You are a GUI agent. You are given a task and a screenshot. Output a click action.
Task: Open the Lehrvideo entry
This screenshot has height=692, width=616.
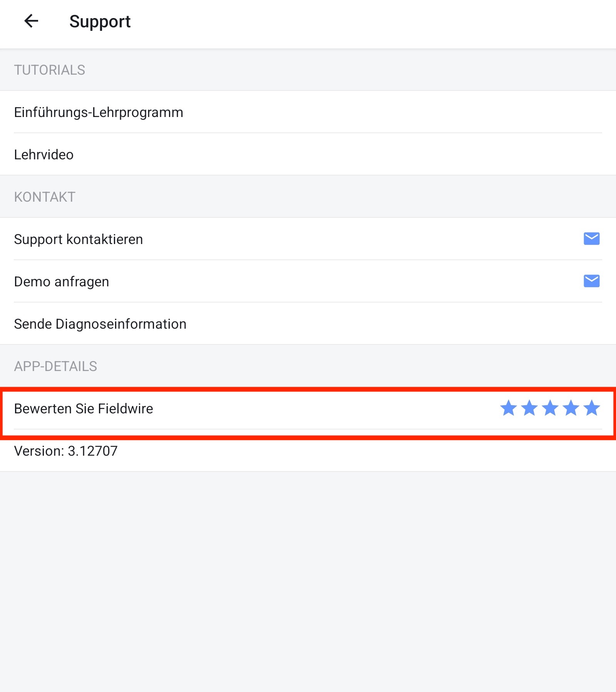[308, 154]
